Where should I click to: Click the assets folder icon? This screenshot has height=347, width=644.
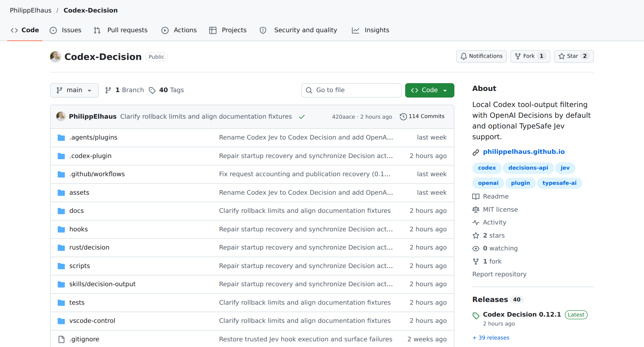tap(61, 193)
